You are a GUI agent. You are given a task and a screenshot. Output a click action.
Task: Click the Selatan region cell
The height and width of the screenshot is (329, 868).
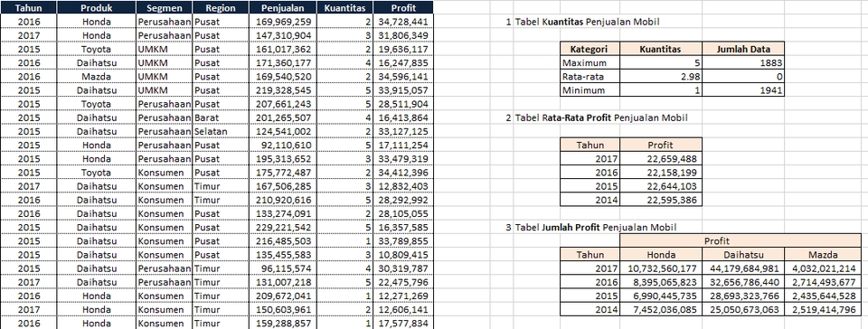click(221, 132)
